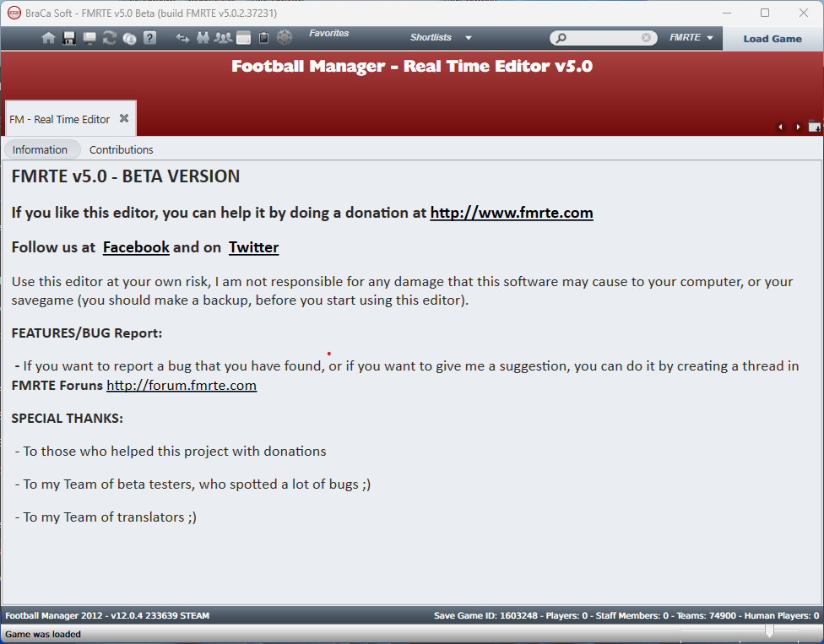Click the FMRTE label in the toolbar

click(x=686, y=37)
